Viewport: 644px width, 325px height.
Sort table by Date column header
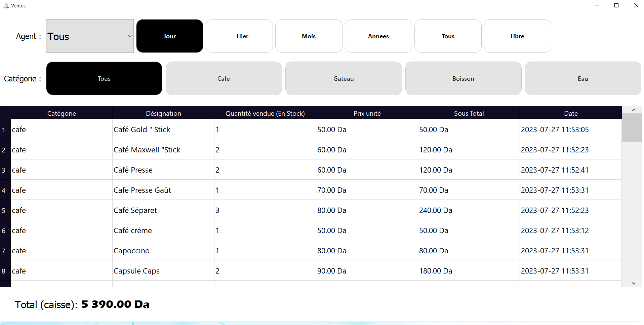pyautogui.click(x=570, y=113)
